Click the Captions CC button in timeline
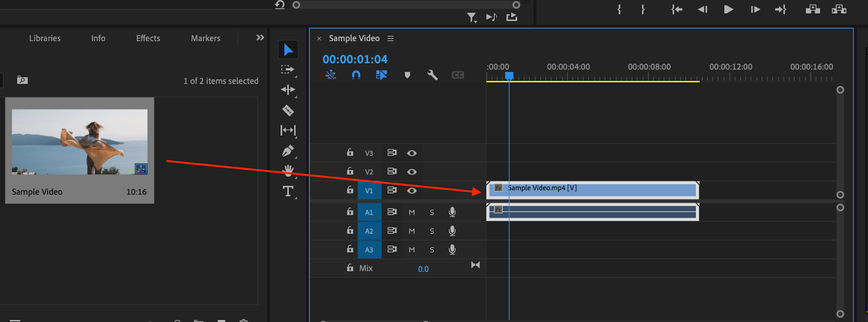Viewport: 868px width, 322px height. click(458, 75)
